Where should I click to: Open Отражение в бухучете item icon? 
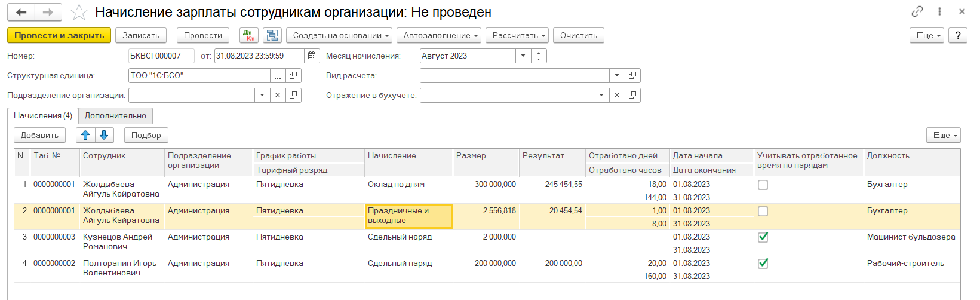coord(632,96)
